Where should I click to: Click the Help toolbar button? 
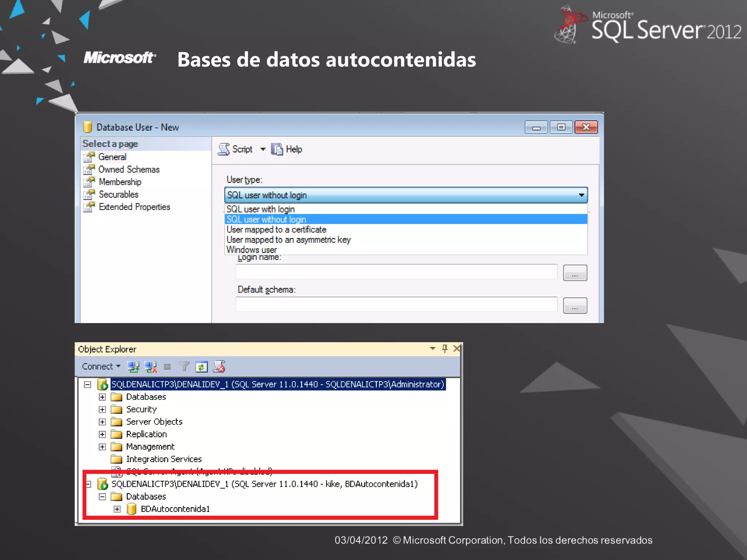click(287, 149)
